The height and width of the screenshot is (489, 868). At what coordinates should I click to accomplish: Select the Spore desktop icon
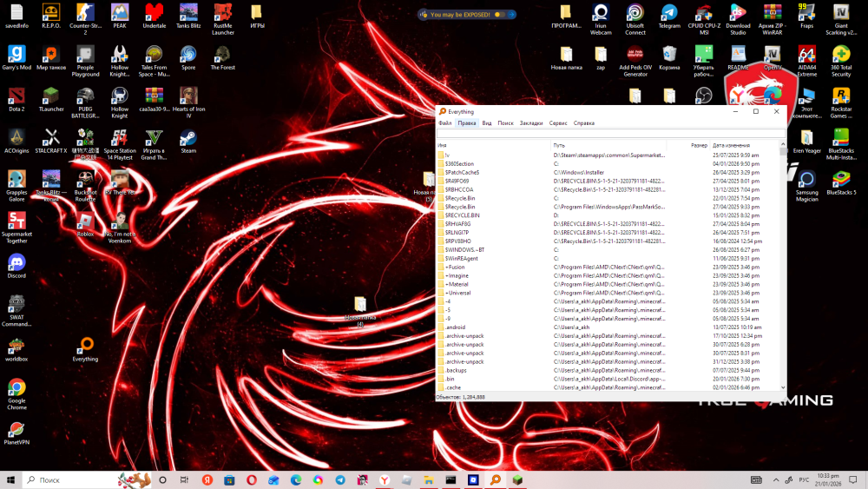(x=188, y=58)
